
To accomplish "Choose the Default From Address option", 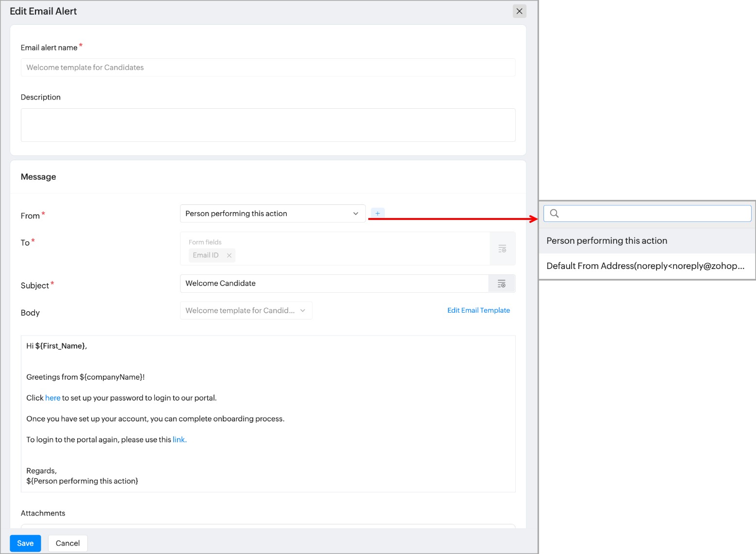I will coord(645,266).
